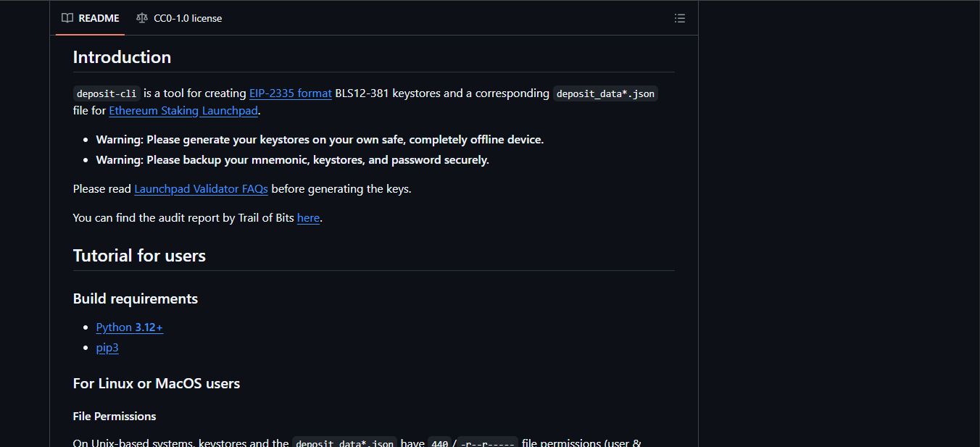Click the Tutorial for users heading

point(139,256)
